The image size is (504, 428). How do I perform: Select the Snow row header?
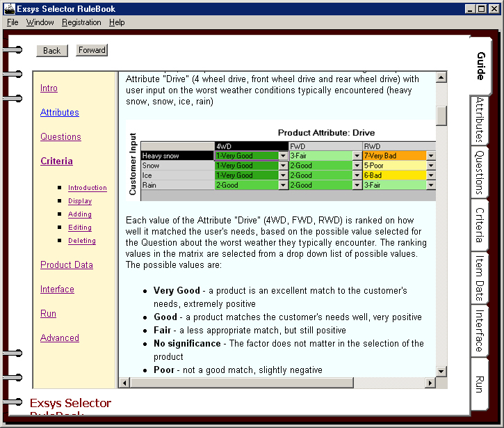point(177,166)
